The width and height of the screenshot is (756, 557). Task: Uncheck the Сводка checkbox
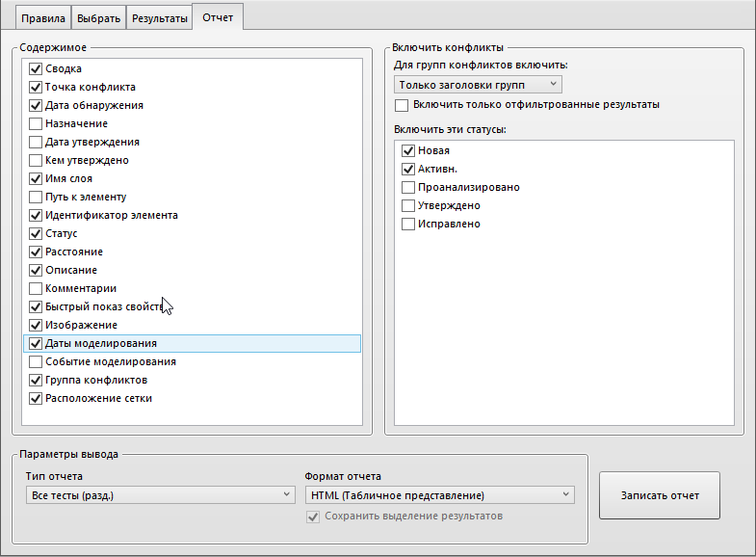36,68
